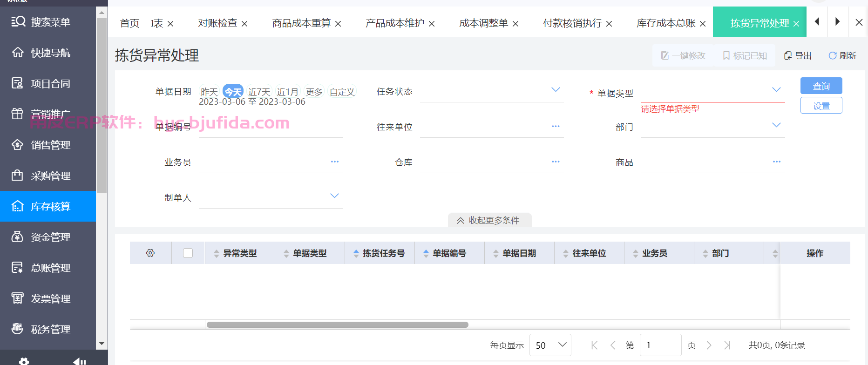
Task: Open 快捷导航 home icon in sidebar
Action: (18, 52)
